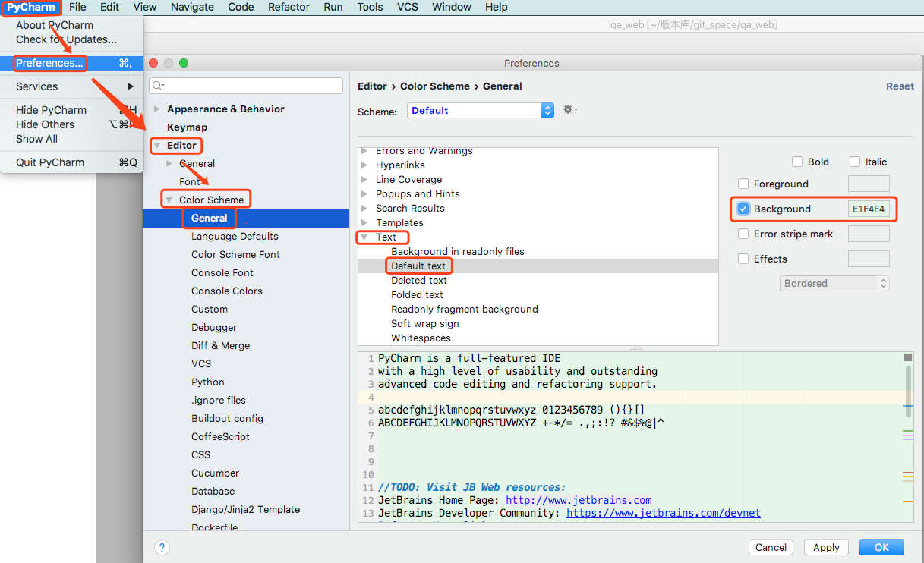Collapse the Text category arrow
The image size is (924, 563).
click(x=365, y=237)
